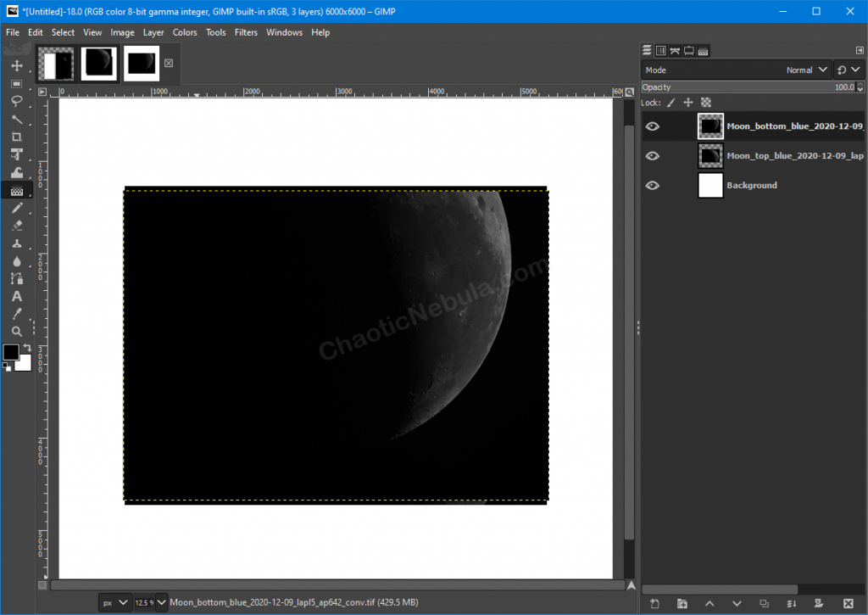Adjust the layer Opacity slider
Screen dimensions: 868x615
pos(746,87)
